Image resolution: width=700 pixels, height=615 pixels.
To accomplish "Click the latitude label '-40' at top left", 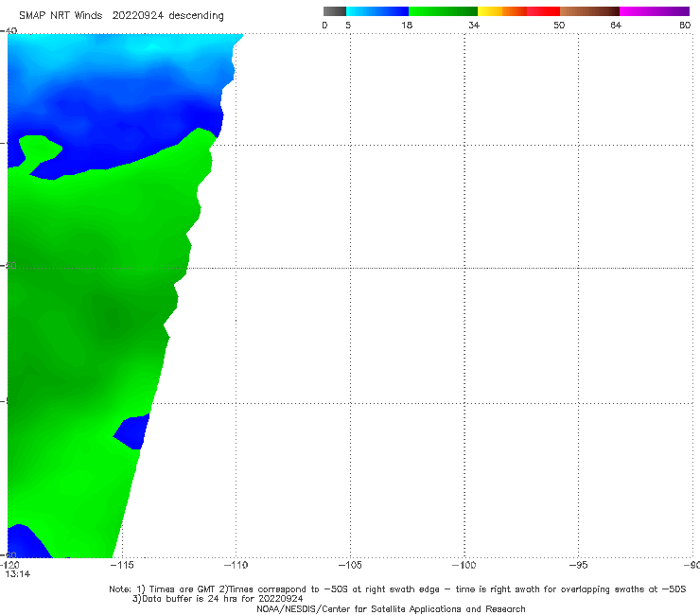I will 9,31.
